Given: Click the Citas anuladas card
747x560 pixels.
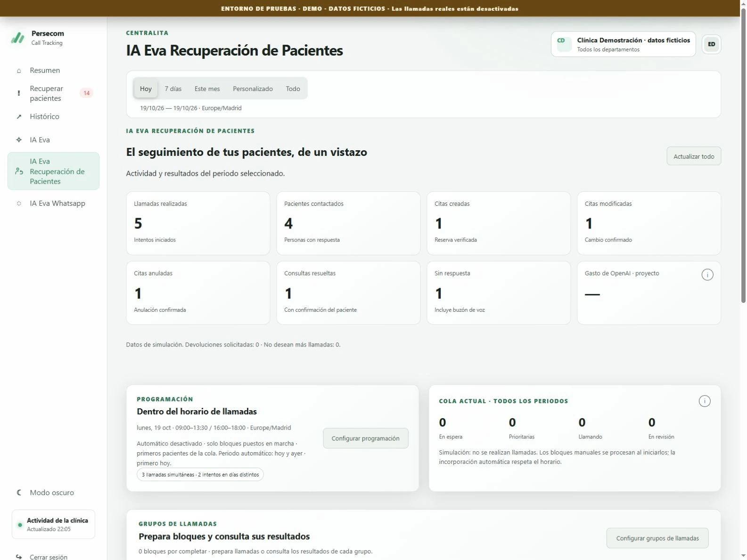Looking at the screenshot, I should tap(198, 293).
